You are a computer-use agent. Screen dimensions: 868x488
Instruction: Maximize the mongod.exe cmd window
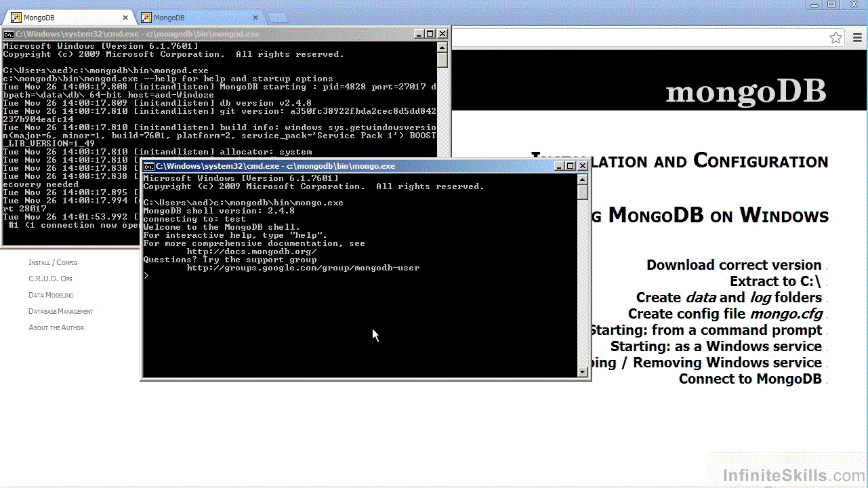[430, 34]
